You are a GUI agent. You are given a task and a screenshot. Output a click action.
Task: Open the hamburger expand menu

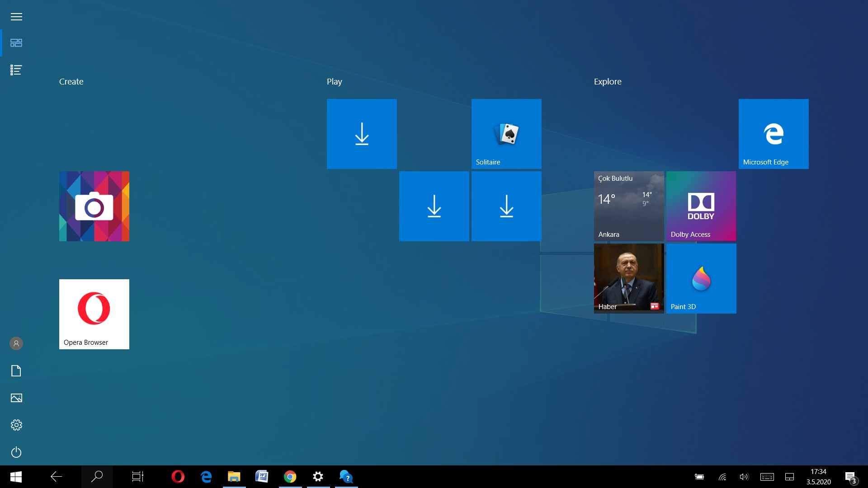coord(16,17)
